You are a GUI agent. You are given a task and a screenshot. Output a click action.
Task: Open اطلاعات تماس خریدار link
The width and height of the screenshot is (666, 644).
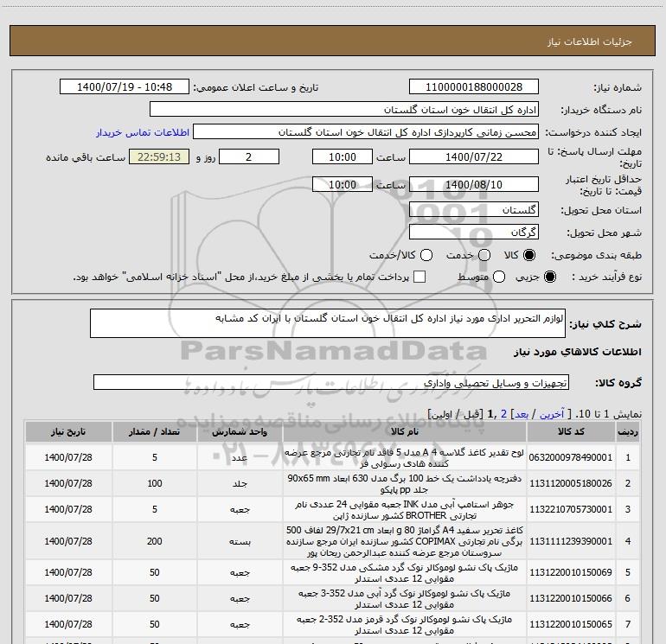pos(143,132)
